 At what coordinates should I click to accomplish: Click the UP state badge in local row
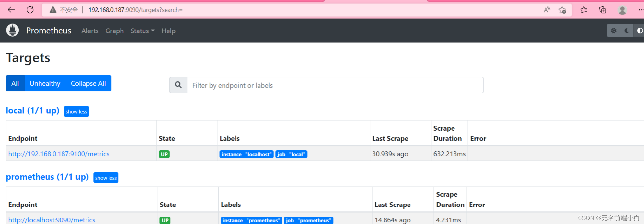(x=164, y=154)
